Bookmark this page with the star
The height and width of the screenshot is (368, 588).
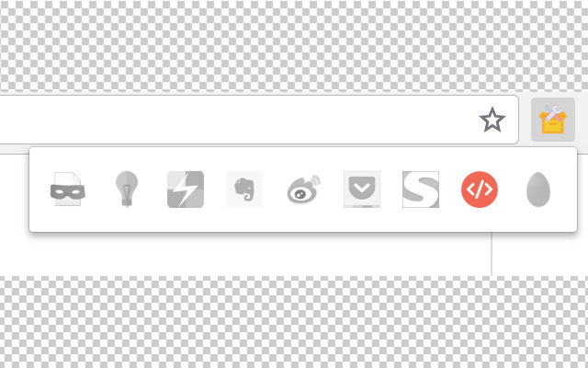tap(492, 120)
